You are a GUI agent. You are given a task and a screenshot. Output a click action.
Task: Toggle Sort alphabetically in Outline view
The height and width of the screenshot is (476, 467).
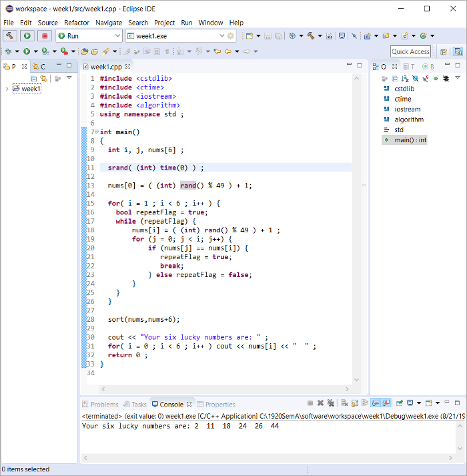405,79
